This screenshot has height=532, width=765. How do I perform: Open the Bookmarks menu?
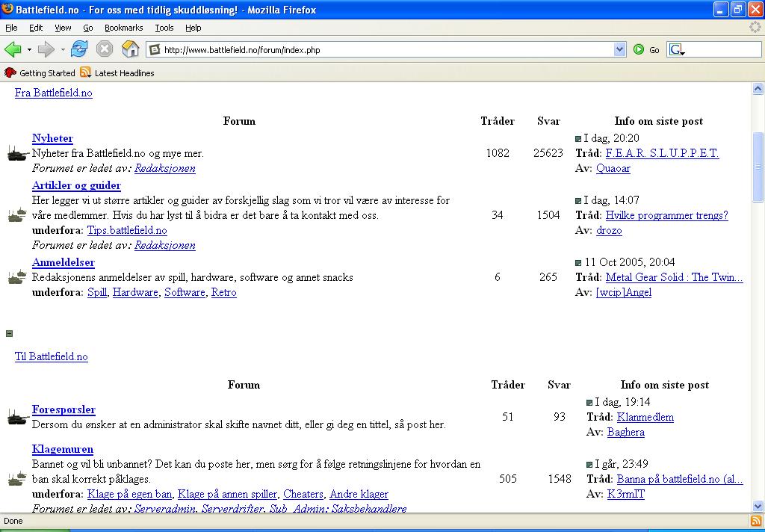click(123, 28)
